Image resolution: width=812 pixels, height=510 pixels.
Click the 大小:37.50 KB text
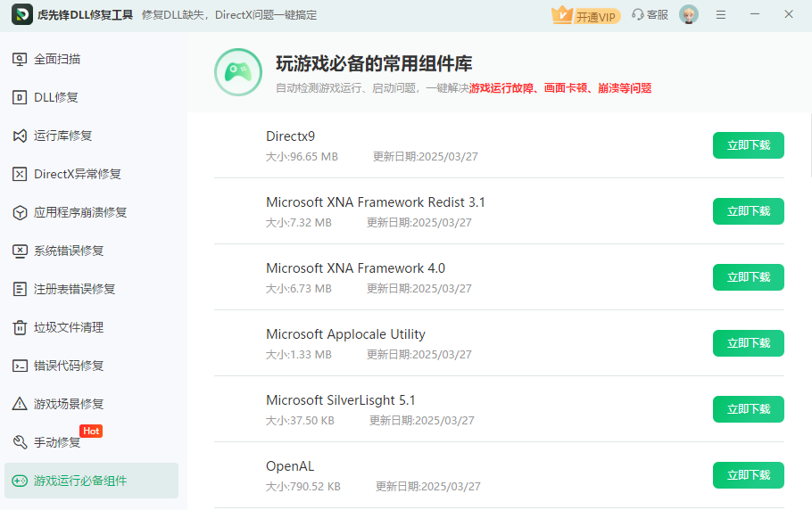300,421
